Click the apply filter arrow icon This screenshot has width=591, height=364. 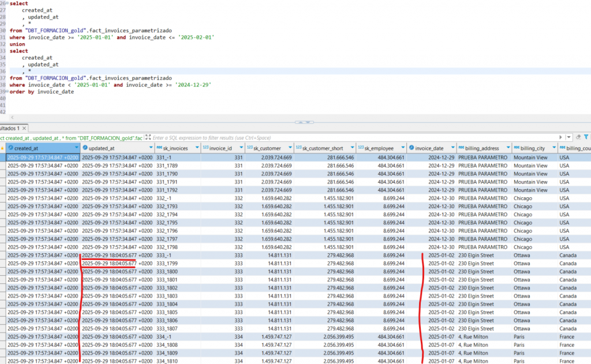(562, 137)
